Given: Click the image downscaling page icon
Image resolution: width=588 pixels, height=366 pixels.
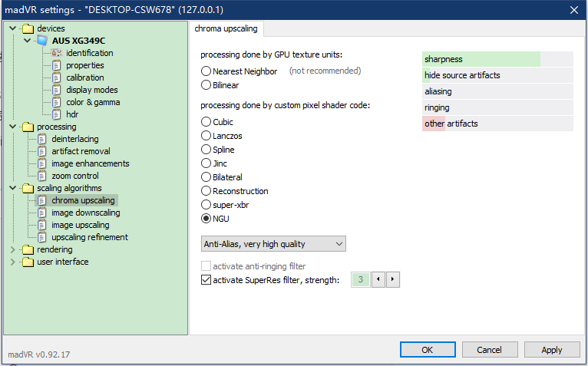Looking at the screenshot, I should tap(42, 213).
